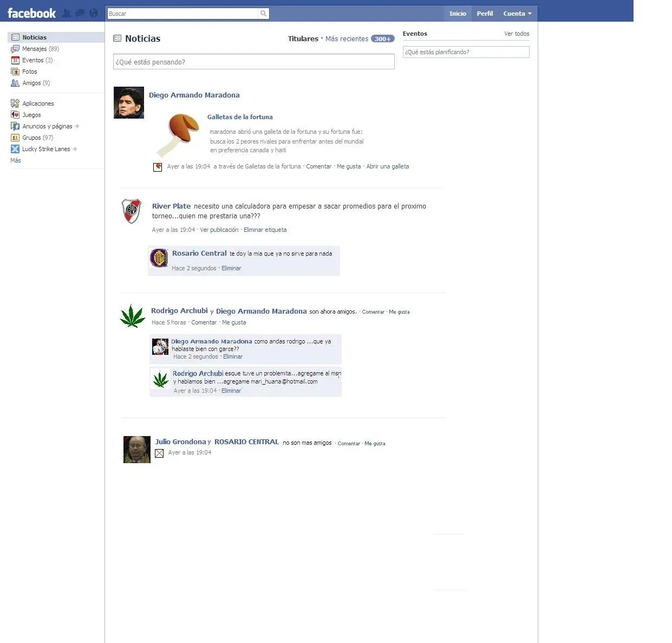Click the Amigos sidebar icon

[x=15, y=83]
